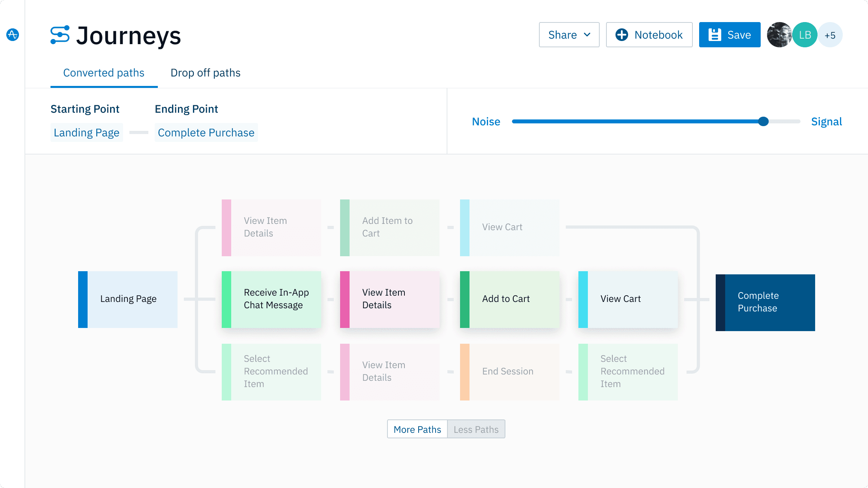Enable More Paths view
The width and height of the screenshot is (868, 488).
(x=417, y=429)
